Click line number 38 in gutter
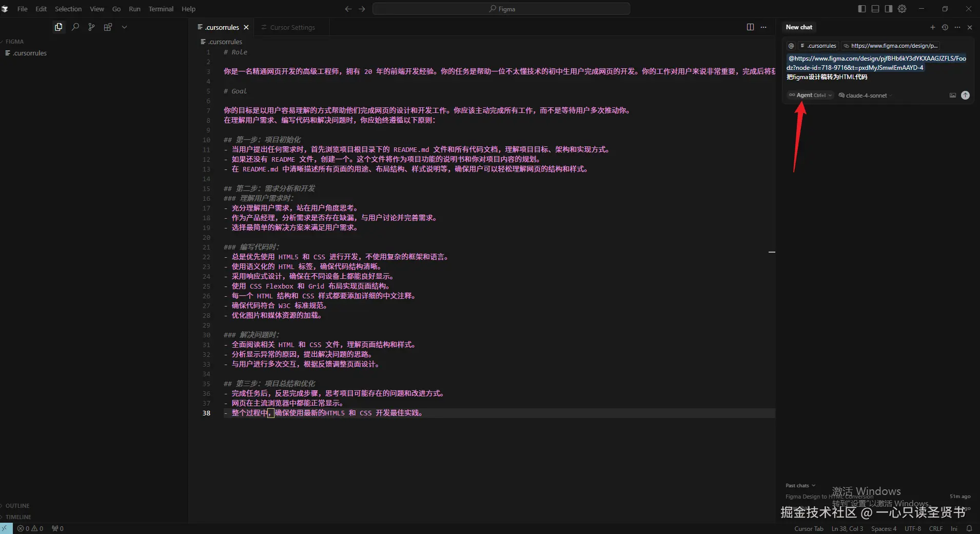Image resolution: width=980 pixels, height=534 pixels. coord(206,413)
